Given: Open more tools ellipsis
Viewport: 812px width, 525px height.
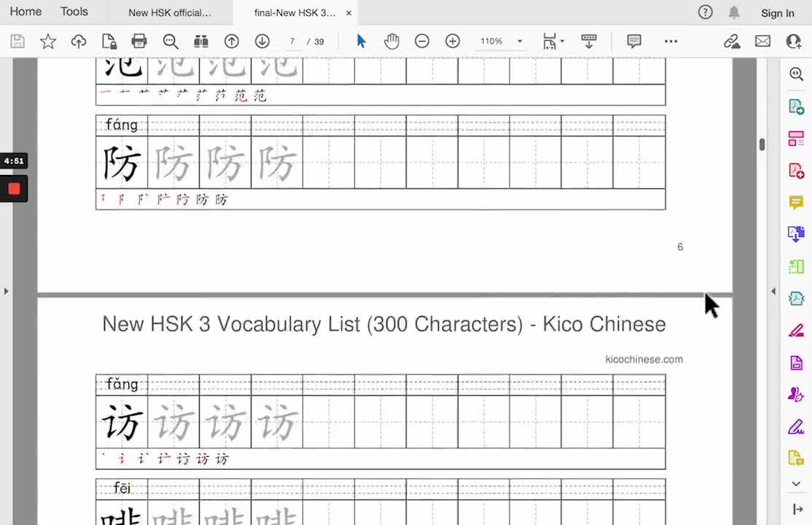Looking at the screenshot, I should pos(671,41).
